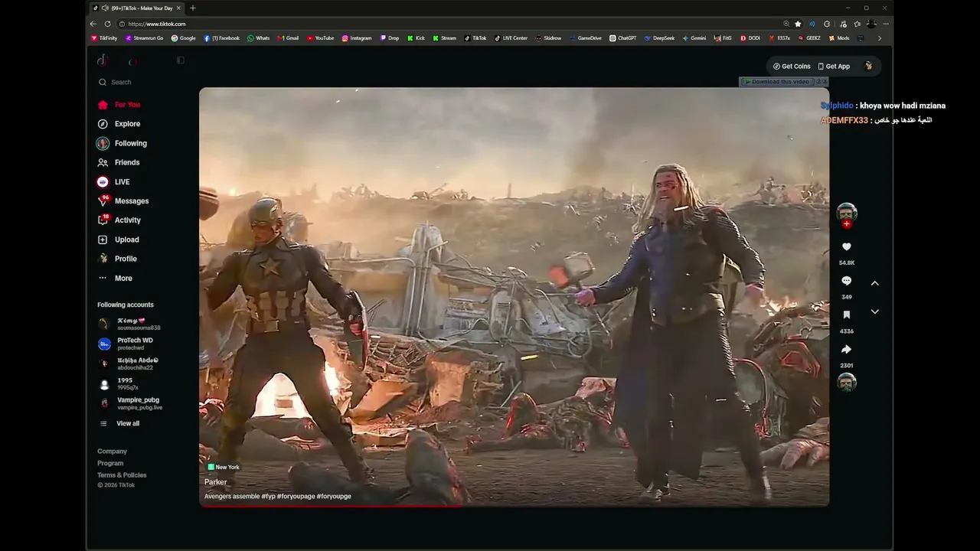The height and width of the screenshot is (551, 980).
Task: Open a new browser tab
Action: (192, 8)
